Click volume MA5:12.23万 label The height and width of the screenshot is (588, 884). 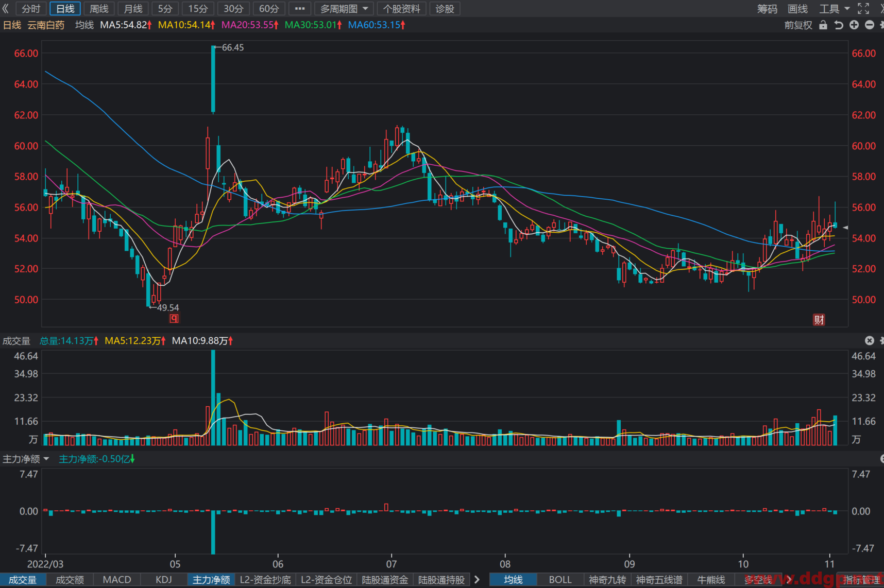tap(135, 341)
